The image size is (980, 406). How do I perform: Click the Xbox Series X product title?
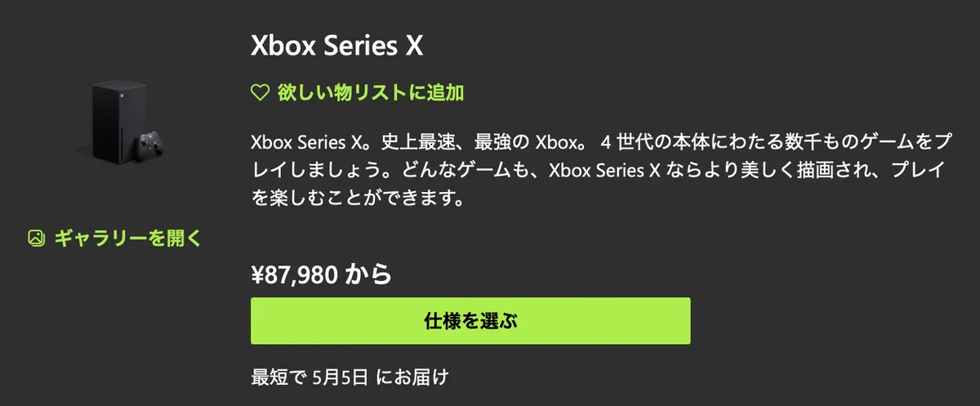336,47
